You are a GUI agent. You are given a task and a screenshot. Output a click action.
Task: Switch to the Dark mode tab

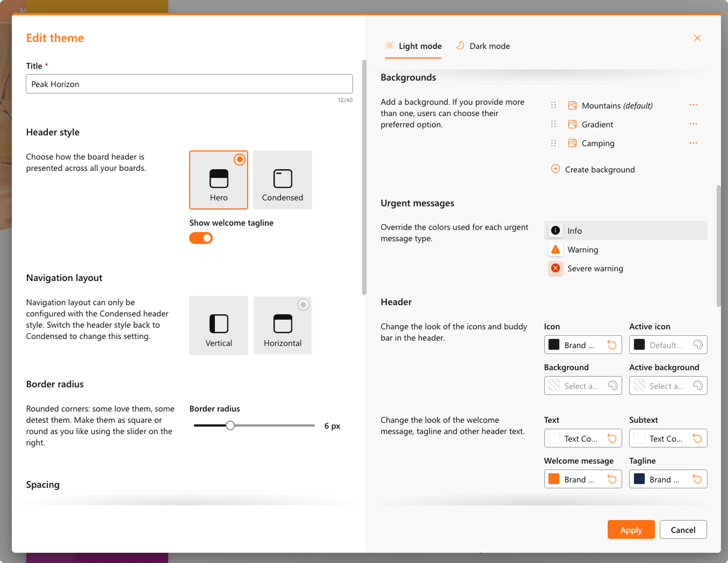click(x=483, y=46)
